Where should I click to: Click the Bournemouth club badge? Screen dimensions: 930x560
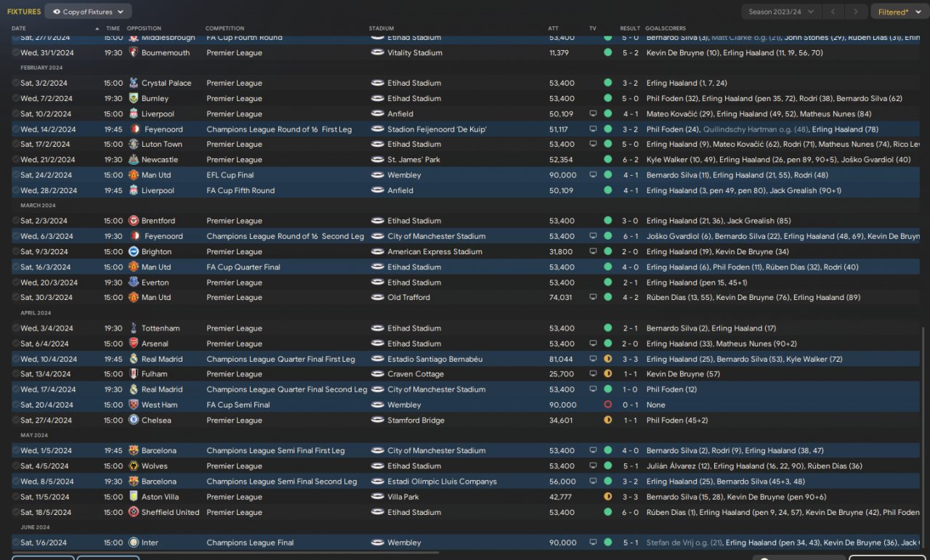coord(134,52)
